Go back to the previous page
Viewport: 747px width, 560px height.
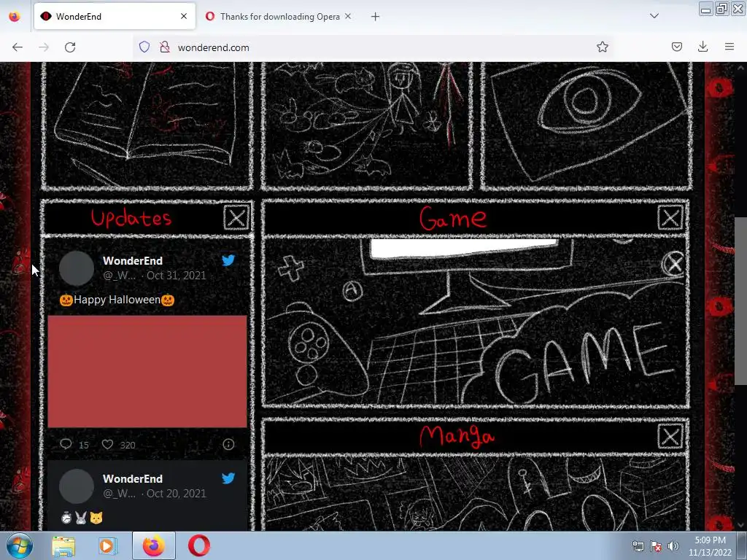[x=18, y=47]
